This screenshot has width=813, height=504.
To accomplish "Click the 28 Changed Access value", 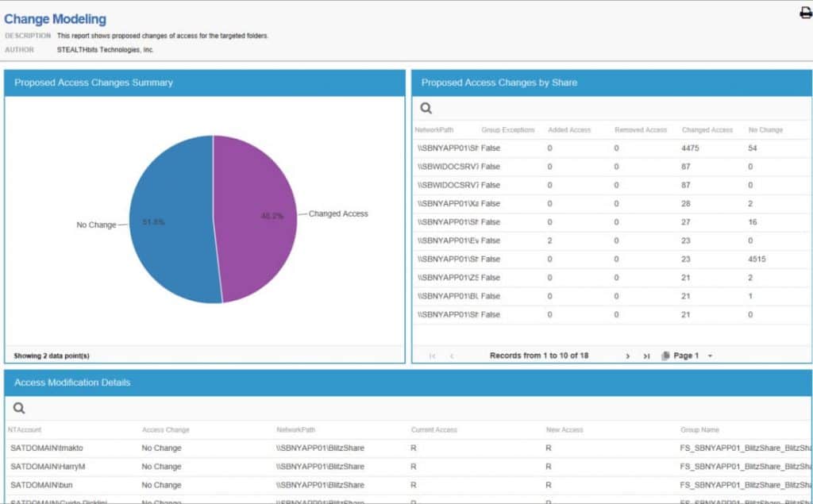I will (685, 204).
